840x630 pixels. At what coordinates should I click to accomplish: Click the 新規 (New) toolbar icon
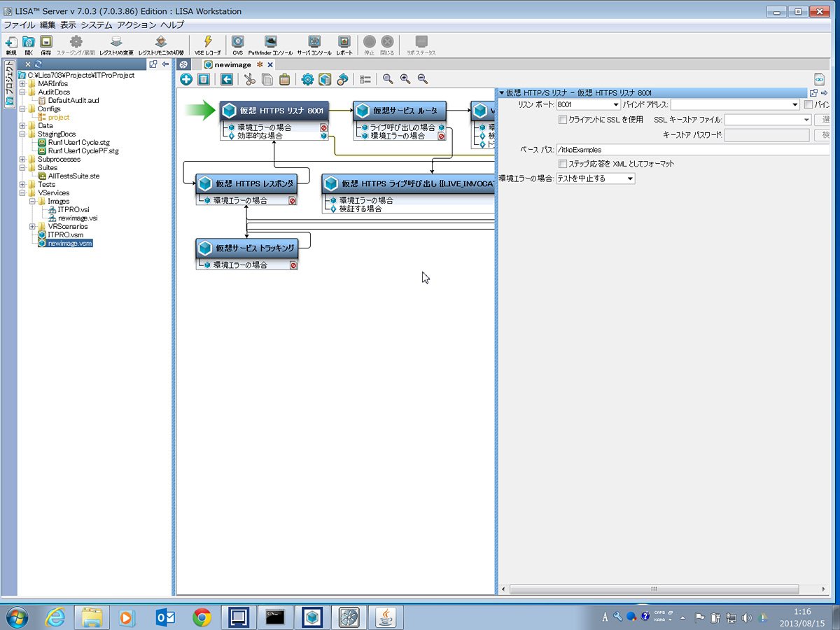(11, 42)
